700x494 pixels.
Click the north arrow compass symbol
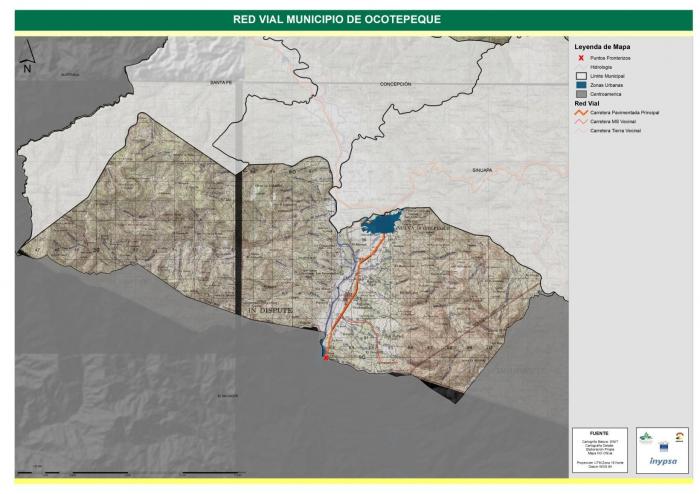pos(27,63)
